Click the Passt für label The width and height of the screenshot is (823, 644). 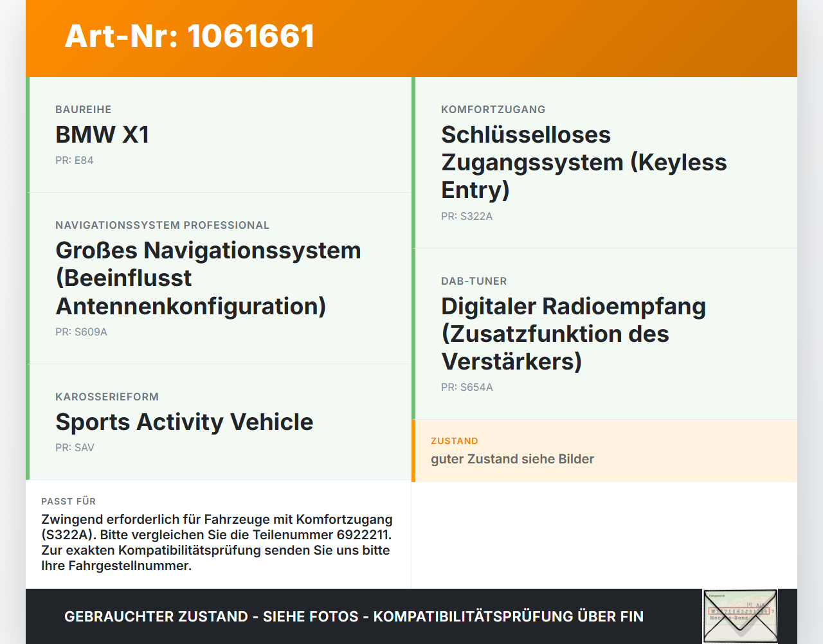click(68, 501)
